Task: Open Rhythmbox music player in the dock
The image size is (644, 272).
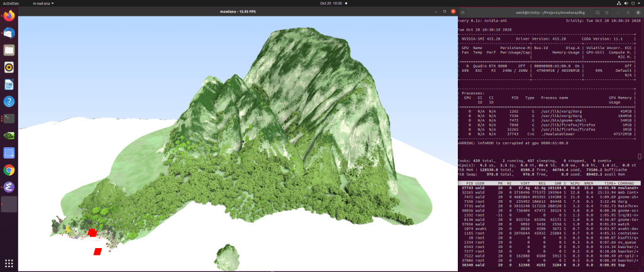Action: 9,67
